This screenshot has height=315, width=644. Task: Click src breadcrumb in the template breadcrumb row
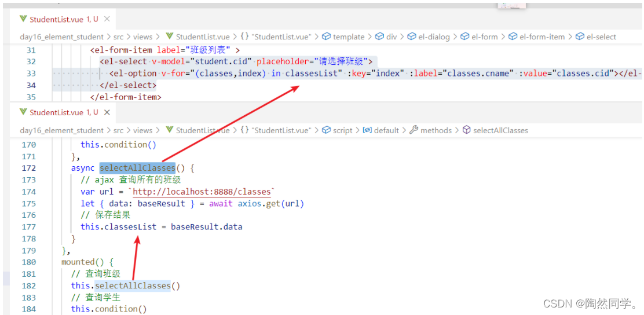coord(118,36)
